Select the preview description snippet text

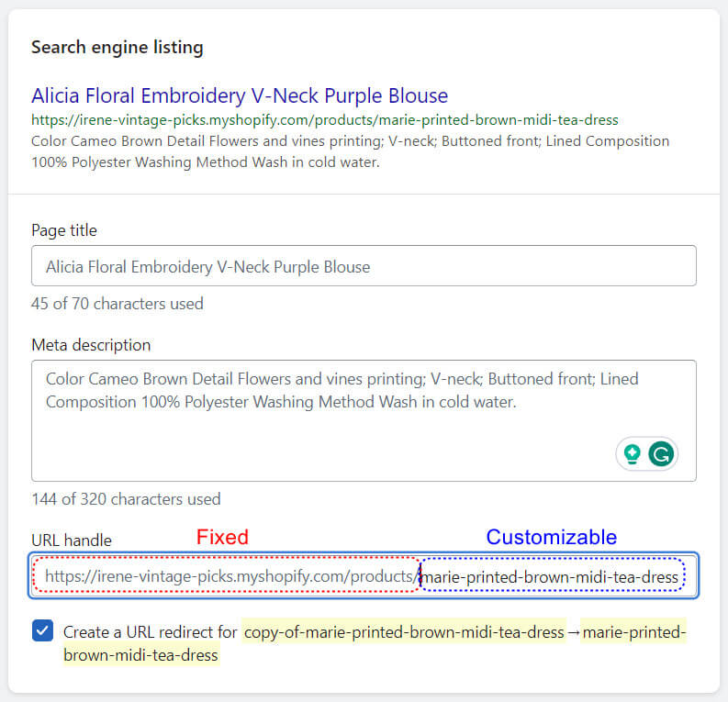pyautogui.click(x=350, y=151)
